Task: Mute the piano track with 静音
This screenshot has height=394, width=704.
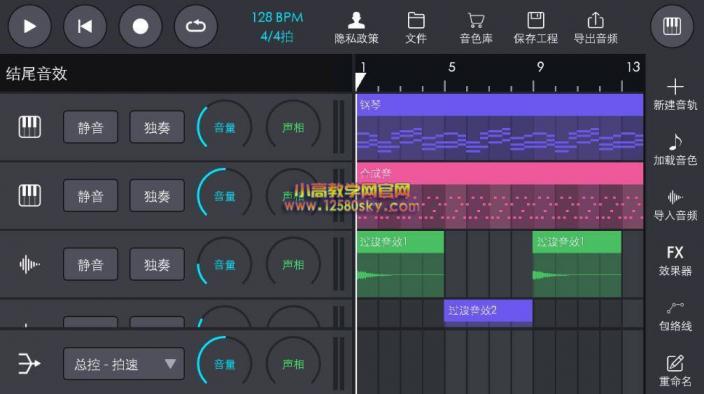Action: click(91, 127)
